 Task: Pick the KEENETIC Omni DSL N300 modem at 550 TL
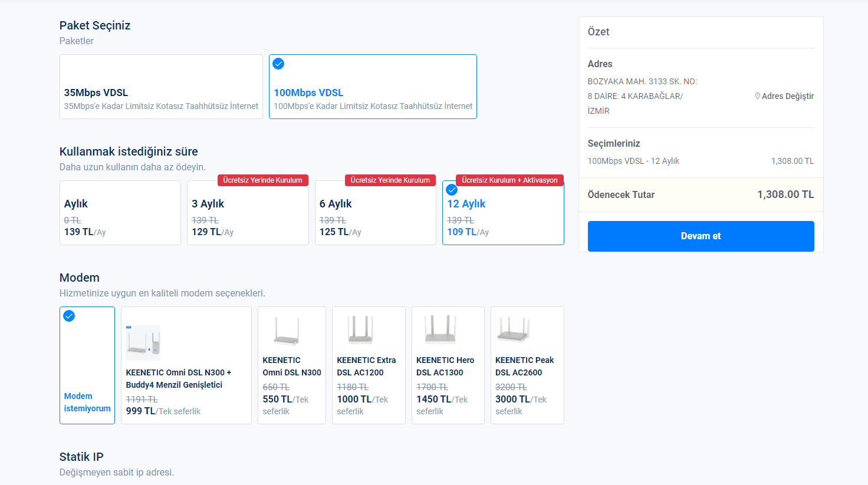[292, 365]
